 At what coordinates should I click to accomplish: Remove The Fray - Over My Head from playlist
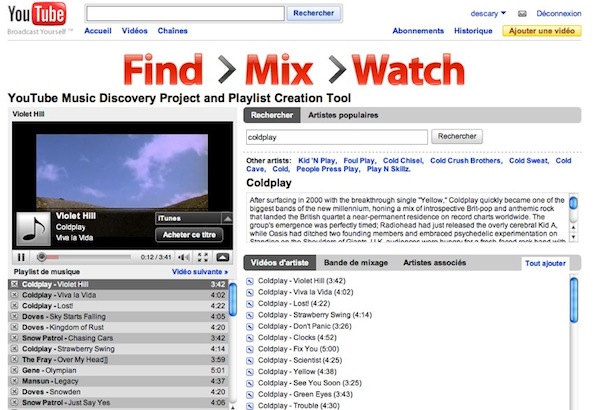coord(14,359)
